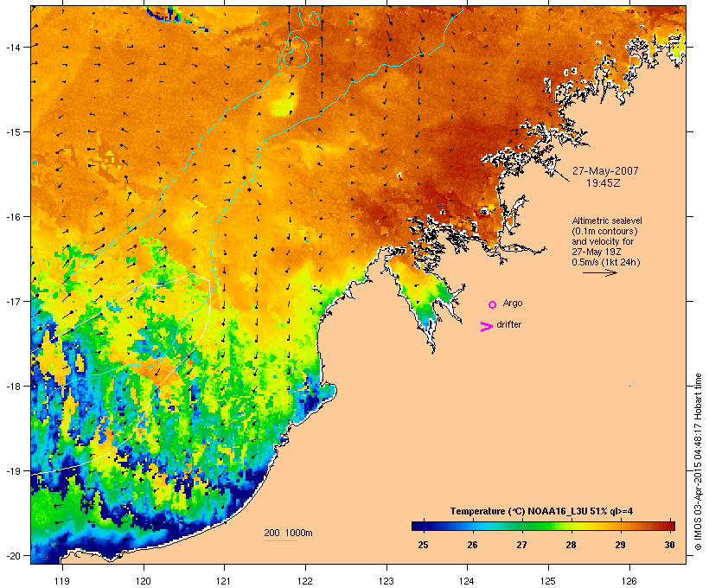Click the longitude label 125
This screenshot has width=709, height=588.
coord(548,581)
